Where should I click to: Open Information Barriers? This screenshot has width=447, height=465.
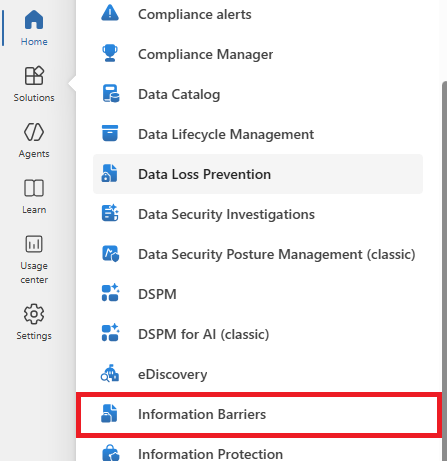(258, 414)
